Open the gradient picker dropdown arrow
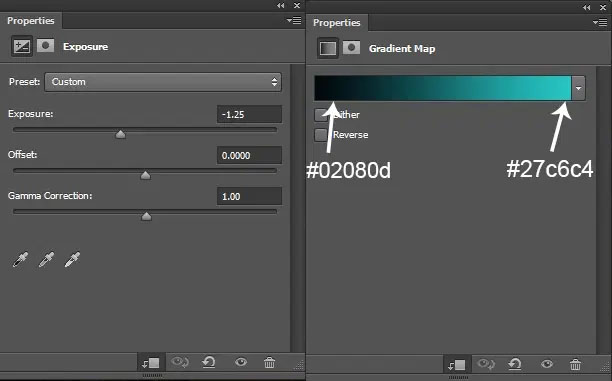This screenshot has height=381, width=612. click(x=578, y=88)
